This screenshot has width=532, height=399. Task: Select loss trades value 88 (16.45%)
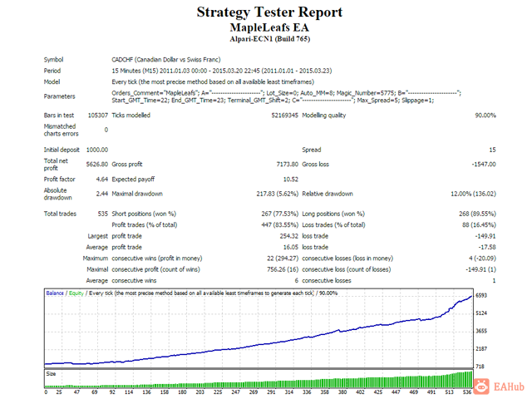[x=479, y=225]
